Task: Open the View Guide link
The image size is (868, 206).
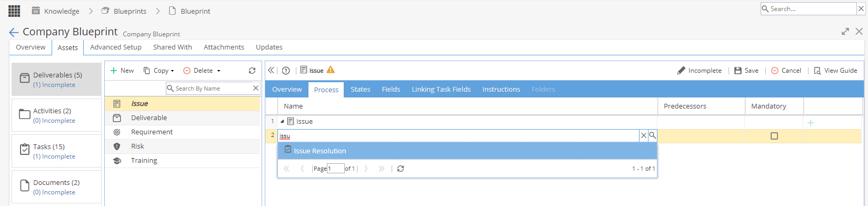Action: tap(835, 70)
